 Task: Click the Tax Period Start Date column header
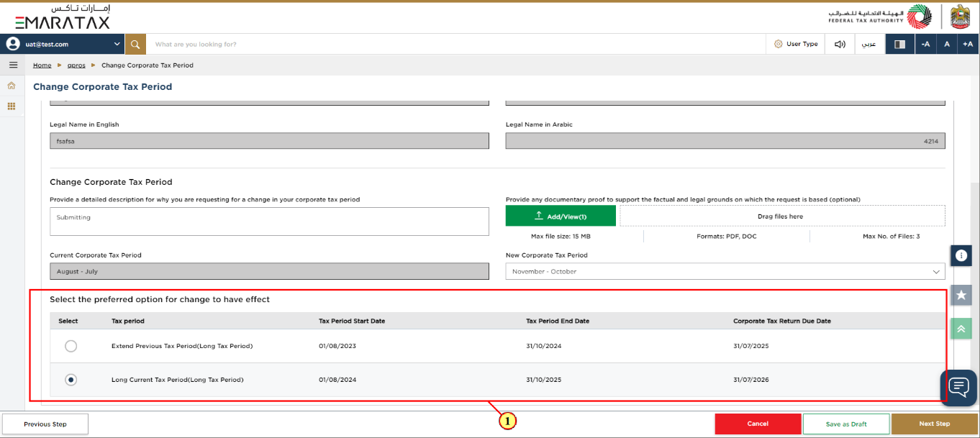[352, 321]
